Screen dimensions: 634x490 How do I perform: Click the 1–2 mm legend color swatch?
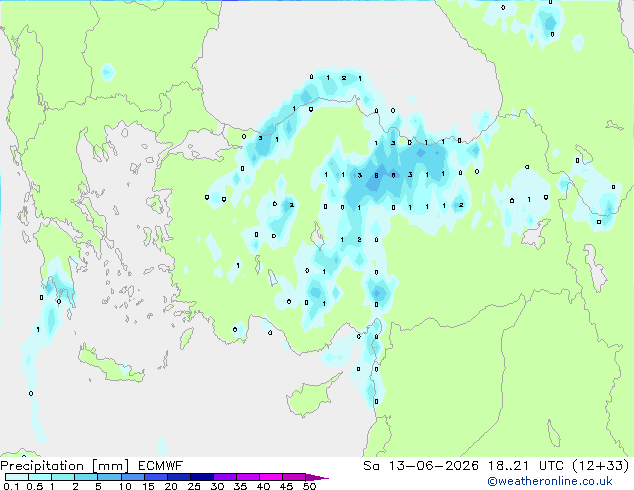click(x=63, y=477)
